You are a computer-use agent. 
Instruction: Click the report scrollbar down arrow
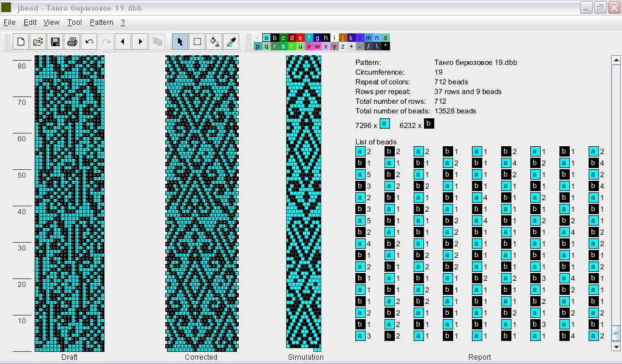(616, 347)
